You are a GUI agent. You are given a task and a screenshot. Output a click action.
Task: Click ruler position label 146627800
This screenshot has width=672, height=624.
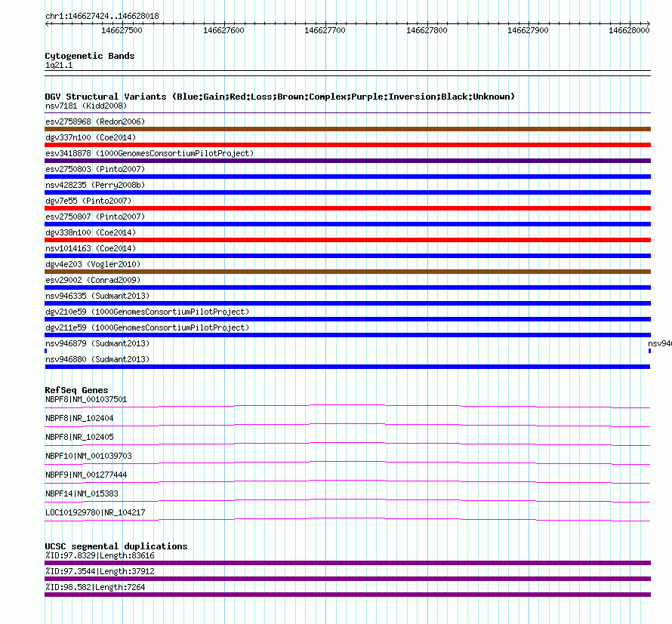tap(427, 30)
